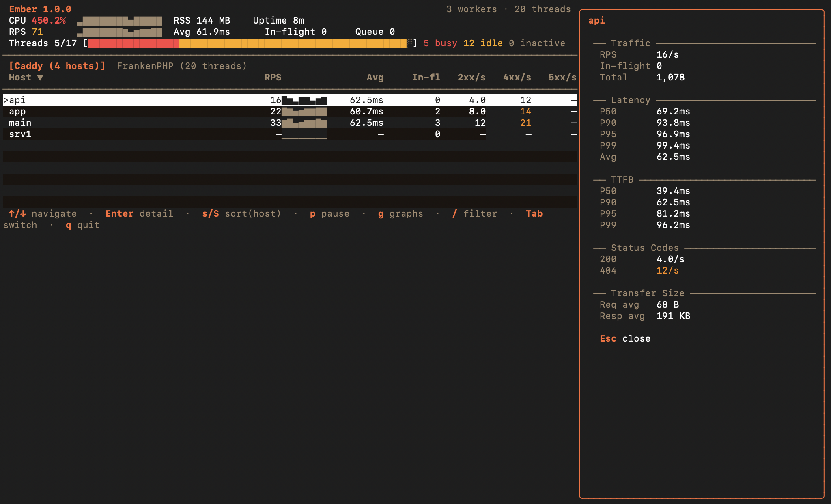Switch to FrankenPHP (20 threads) tab

point(182,66)
